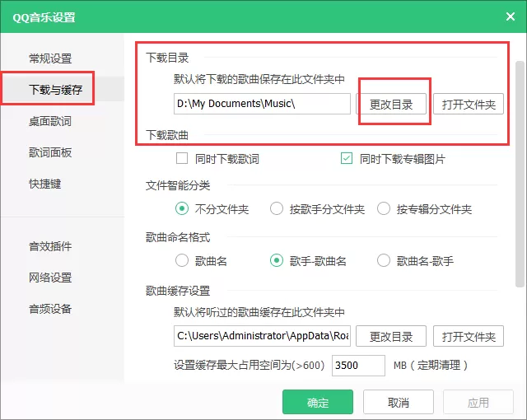Screen dimensions: 527x420
Task: Click cache path field C:\Users\Administrator
Action: (x=262, y=336)
